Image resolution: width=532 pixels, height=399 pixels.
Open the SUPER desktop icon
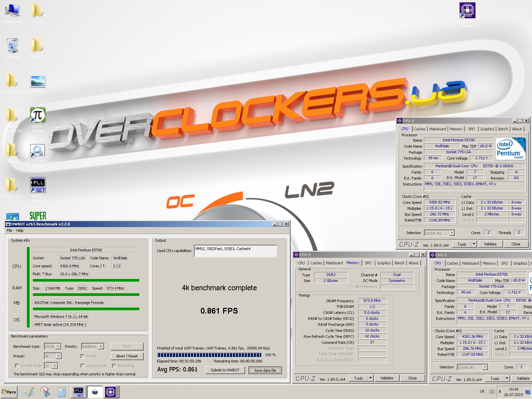[x=38, y=216]
